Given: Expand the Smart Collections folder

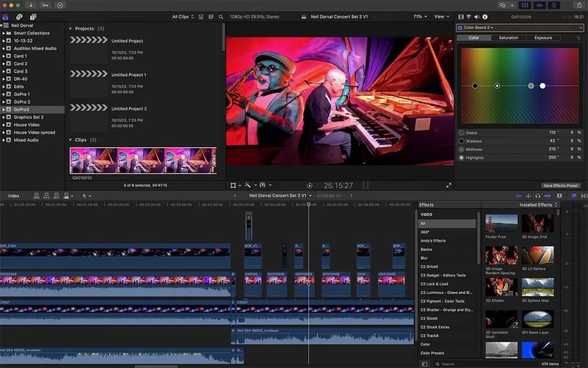Looking at the screenshot, I should pyautogui.click(x=3, y=33).
